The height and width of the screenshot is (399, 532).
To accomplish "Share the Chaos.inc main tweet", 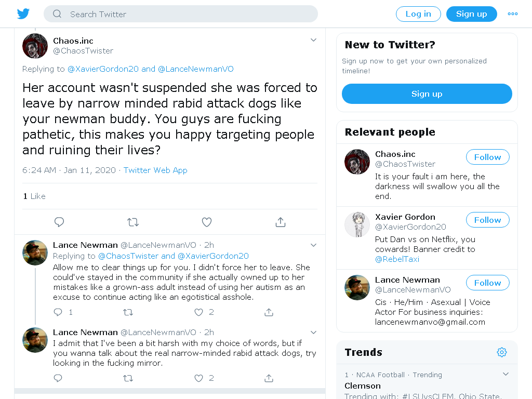I will click(x=280, y=222).
